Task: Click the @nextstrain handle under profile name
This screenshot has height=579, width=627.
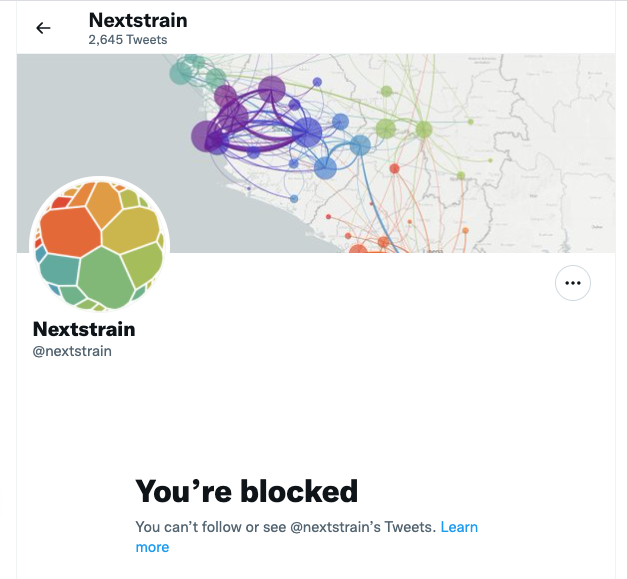Action: [x=72, y=351]
